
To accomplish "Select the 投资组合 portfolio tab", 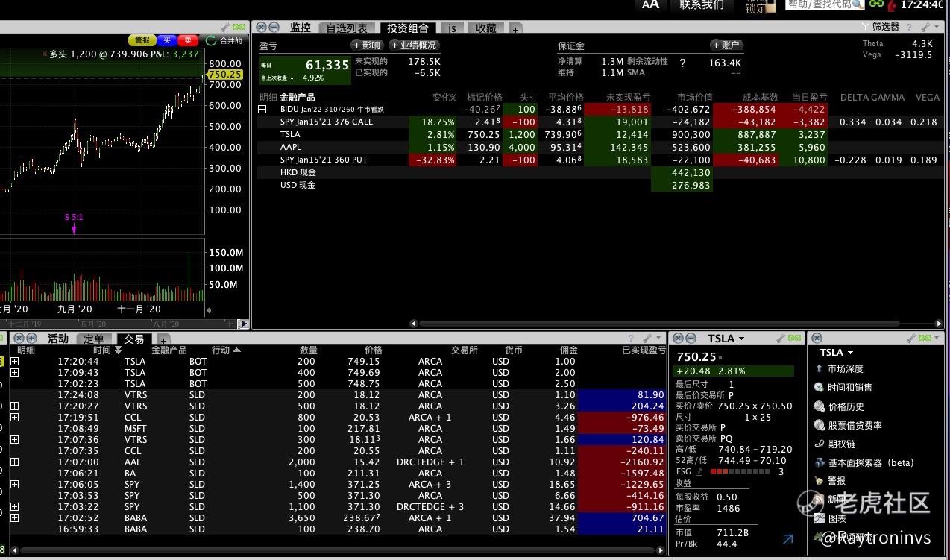I will coord(408,28).
